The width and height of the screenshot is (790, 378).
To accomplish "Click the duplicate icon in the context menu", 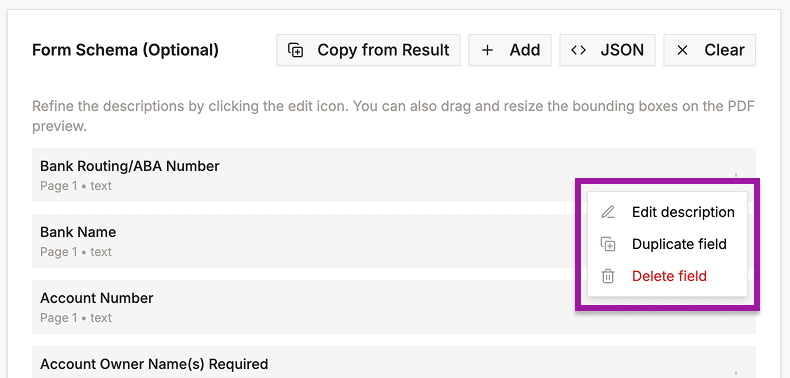I will [608, 244].
